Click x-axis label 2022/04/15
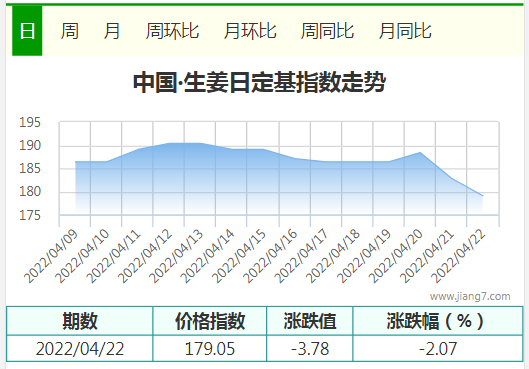Viewport: 529px width, 369px height. (x=239, y=256)
